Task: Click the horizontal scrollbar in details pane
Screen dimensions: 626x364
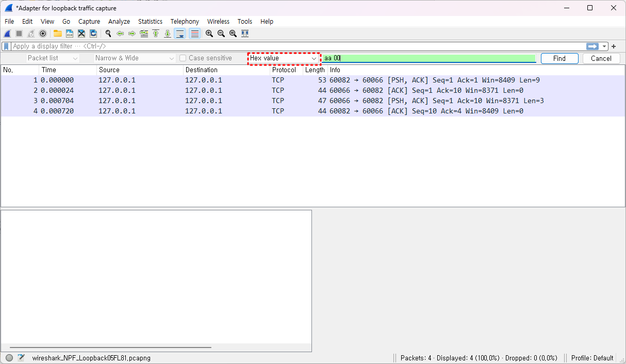Action: point(110,348)
